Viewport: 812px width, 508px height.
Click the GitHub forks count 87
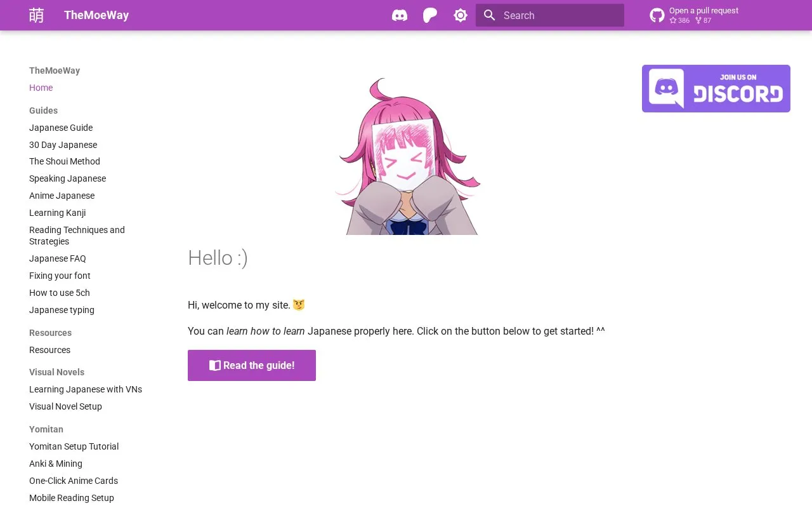pos(703,21)
